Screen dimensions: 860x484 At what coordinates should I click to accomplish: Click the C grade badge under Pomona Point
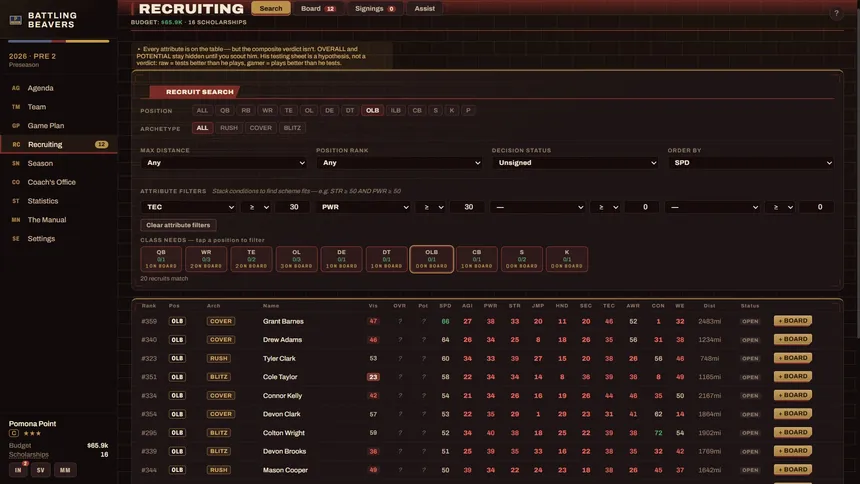[14, 433]
